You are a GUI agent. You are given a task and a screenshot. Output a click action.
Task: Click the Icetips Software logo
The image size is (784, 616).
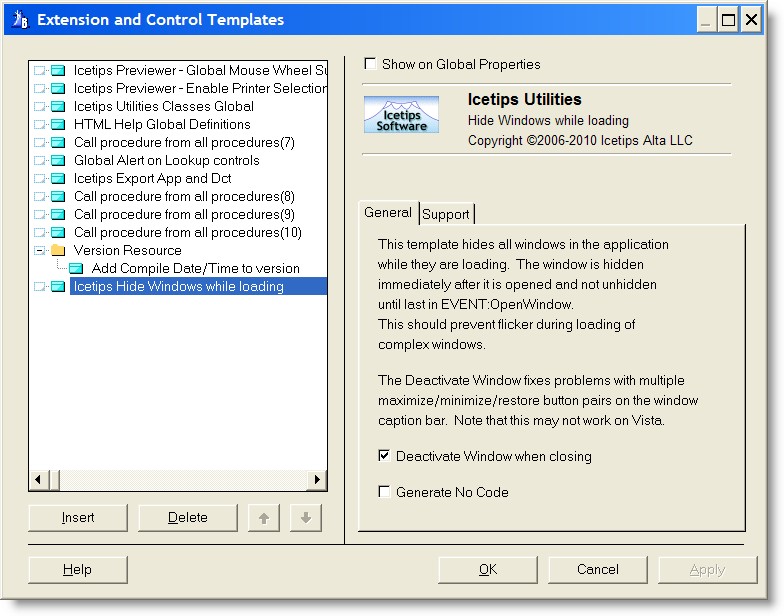401,114
